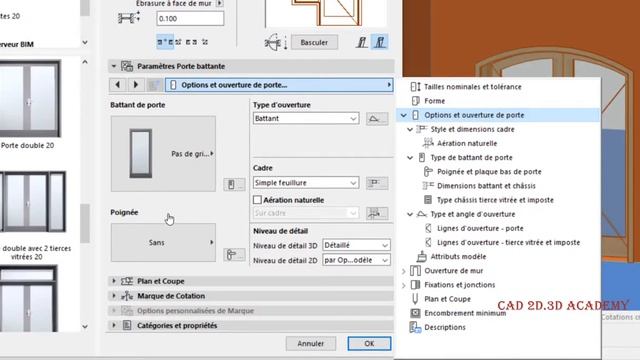
Task: Click library list scroll up arrow
Action: point(85,62)
